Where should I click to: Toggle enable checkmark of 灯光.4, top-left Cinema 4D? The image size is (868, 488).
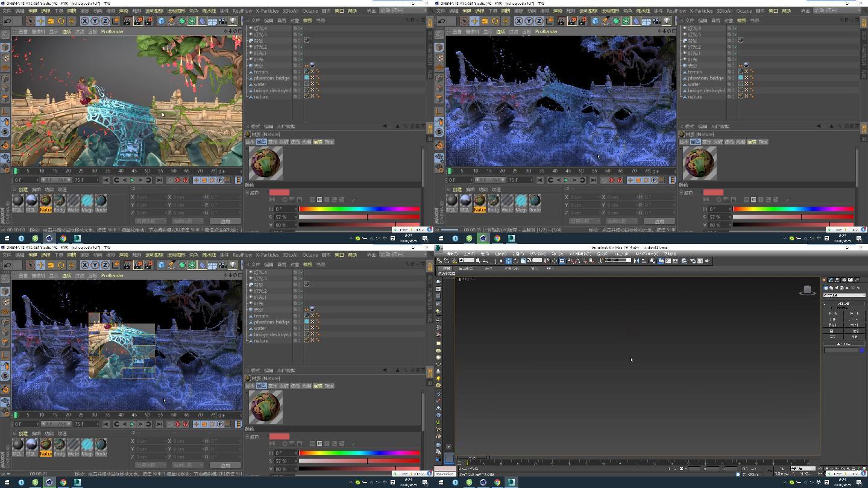(x=300, y=28)
